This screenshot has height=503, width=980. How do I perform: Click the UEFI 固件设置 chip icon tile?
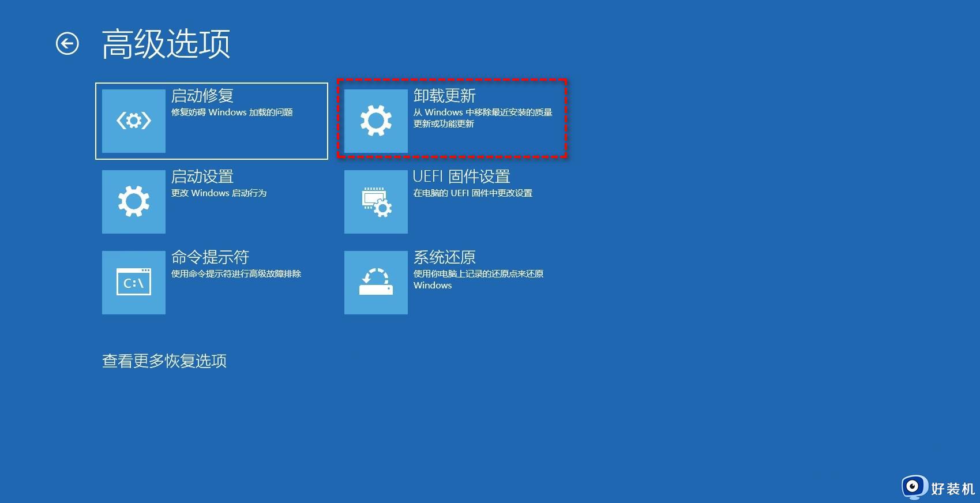[x=376, y=202]
